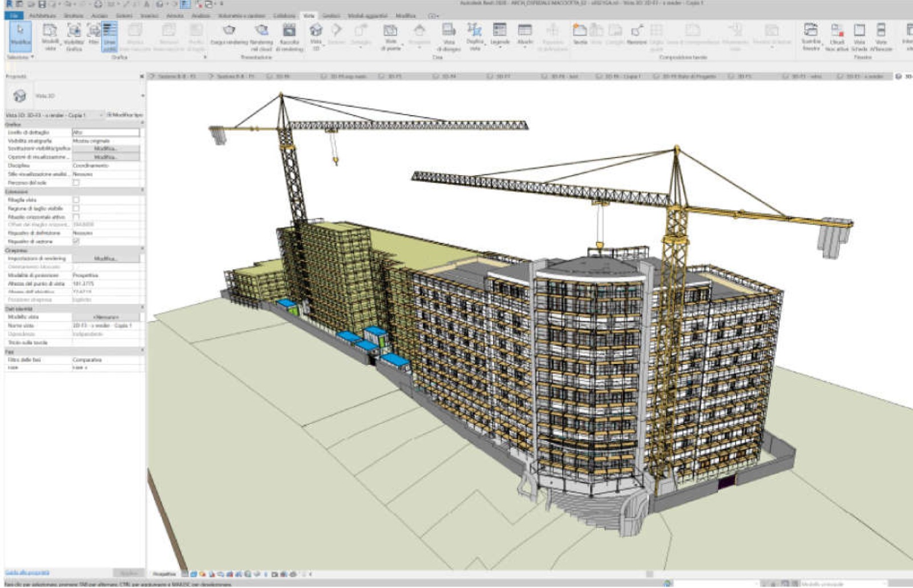913x588 pixels.
Task: Click the Livello di dettaglio value field
Action: (106, 132)
